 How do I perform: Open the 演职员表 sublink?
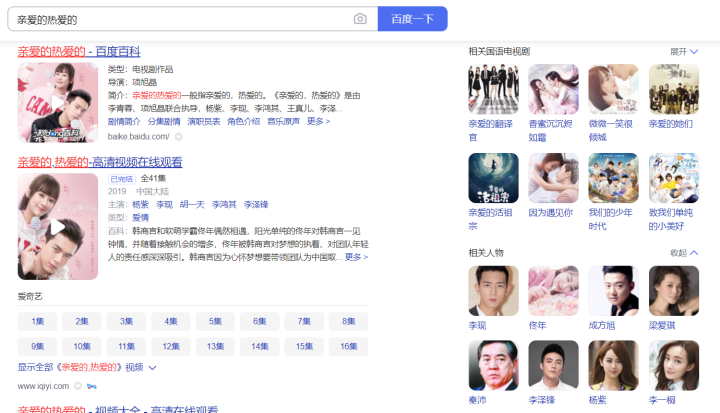(x=204, y=121)
